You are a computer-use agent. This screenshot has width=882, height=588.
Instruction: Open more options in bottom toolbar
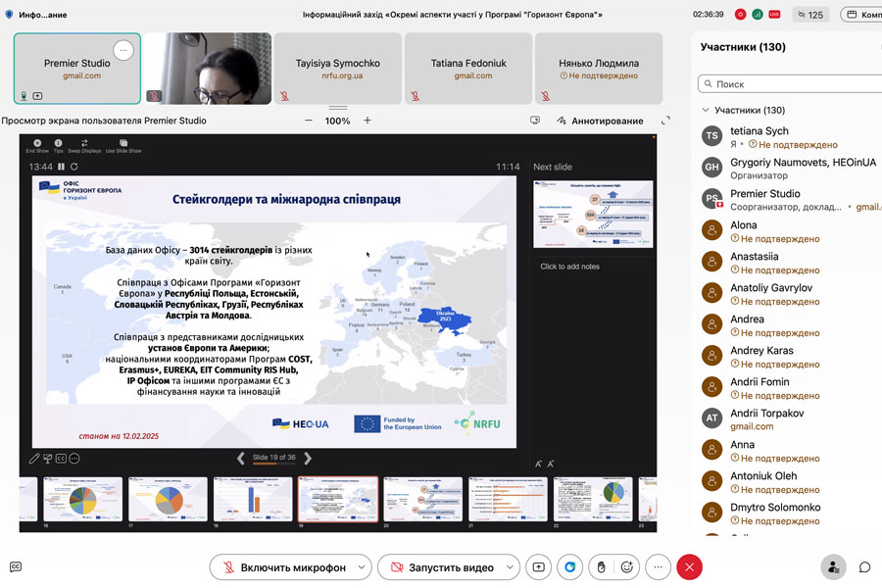[x=659, y=567]
